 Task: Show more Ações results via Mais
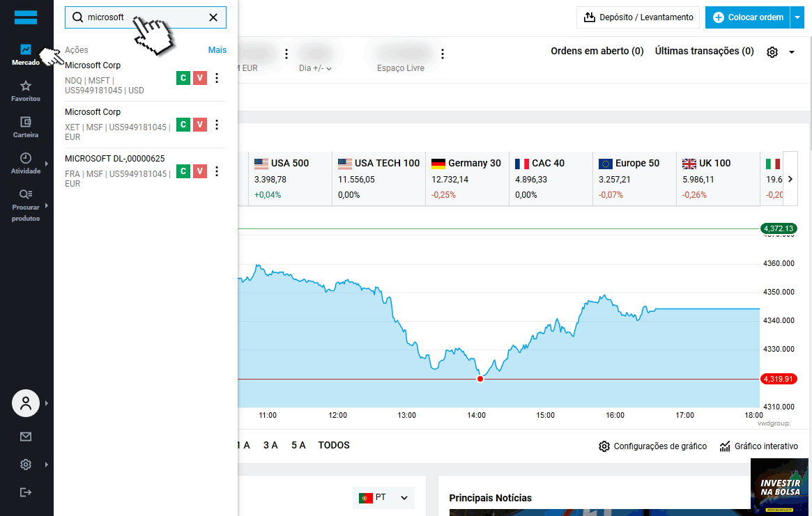[217, 49]
